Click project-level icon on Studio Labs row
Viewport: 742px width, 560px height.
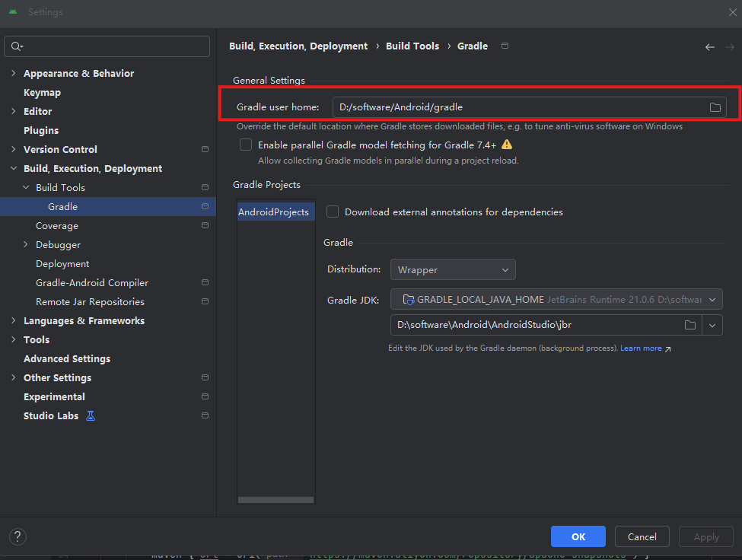tap(205, 415)
